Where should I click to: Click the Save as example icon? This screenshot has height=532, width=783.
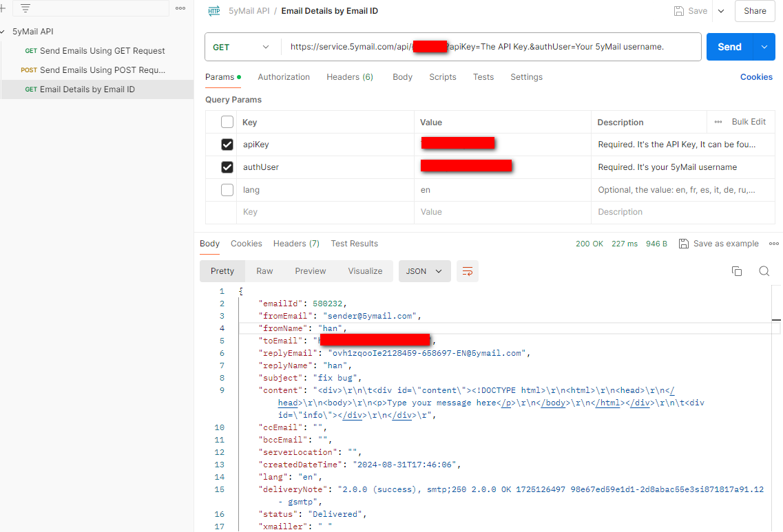684,244
